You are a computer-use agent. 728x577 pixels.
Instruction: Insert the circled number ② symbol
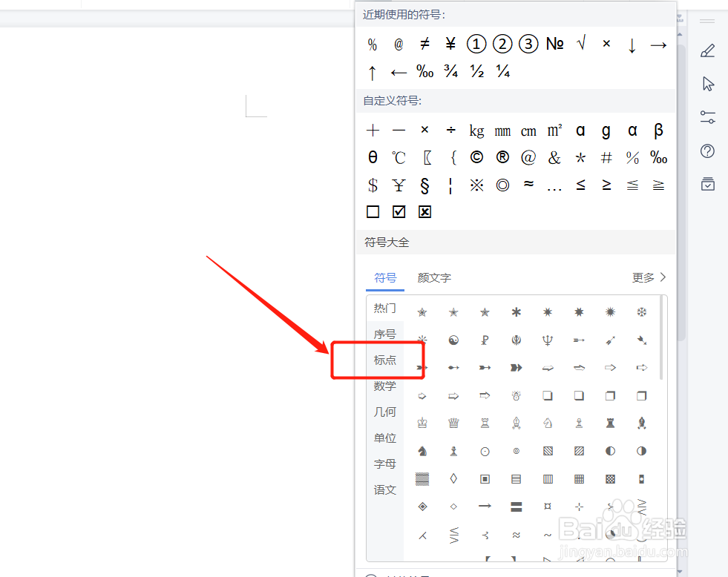pos(502,44)
